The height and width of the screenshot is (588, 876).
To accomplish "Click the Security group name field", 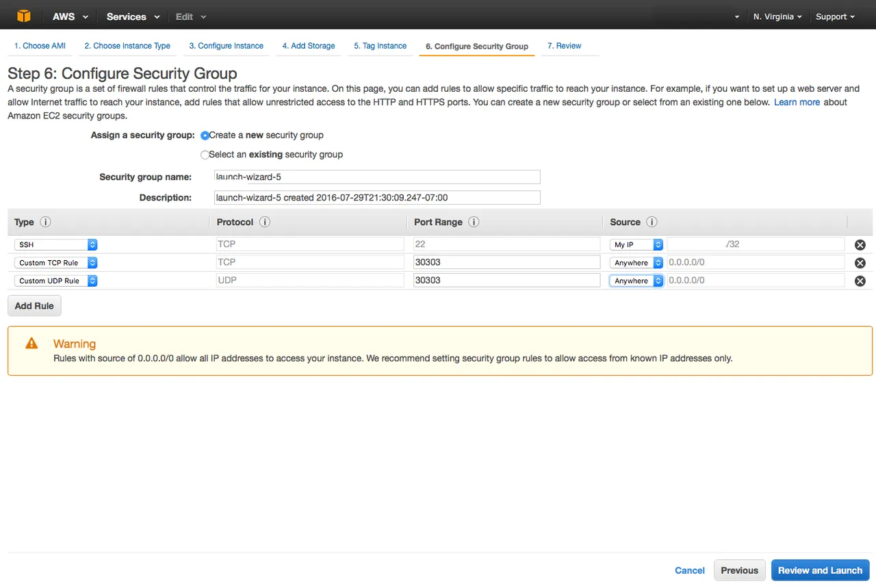I will (377, 177).
